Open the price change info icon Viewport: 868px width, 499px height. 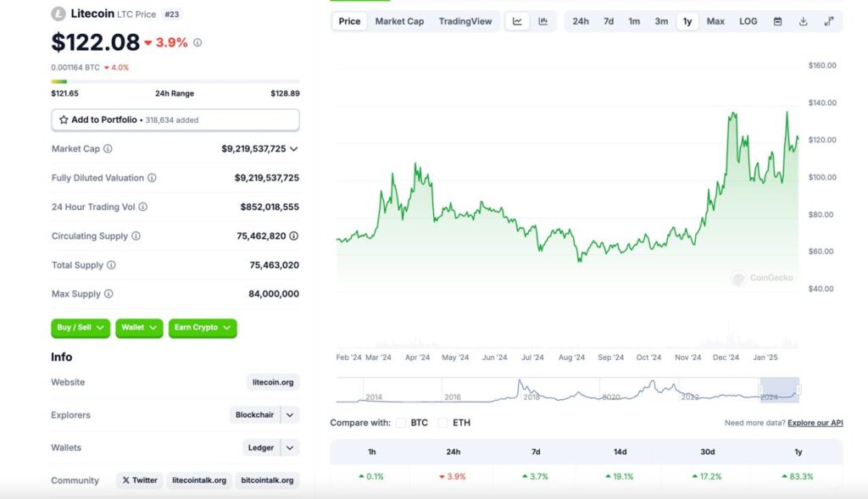(198, 42)
